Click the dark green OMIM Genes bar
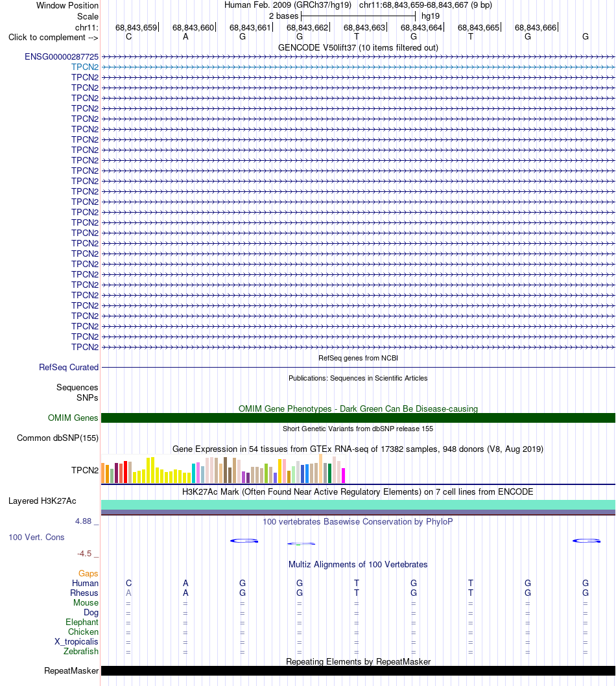Image resolution: width=616 pixels, height=686 pixels. pyautogui.click(x=358, y=418)
